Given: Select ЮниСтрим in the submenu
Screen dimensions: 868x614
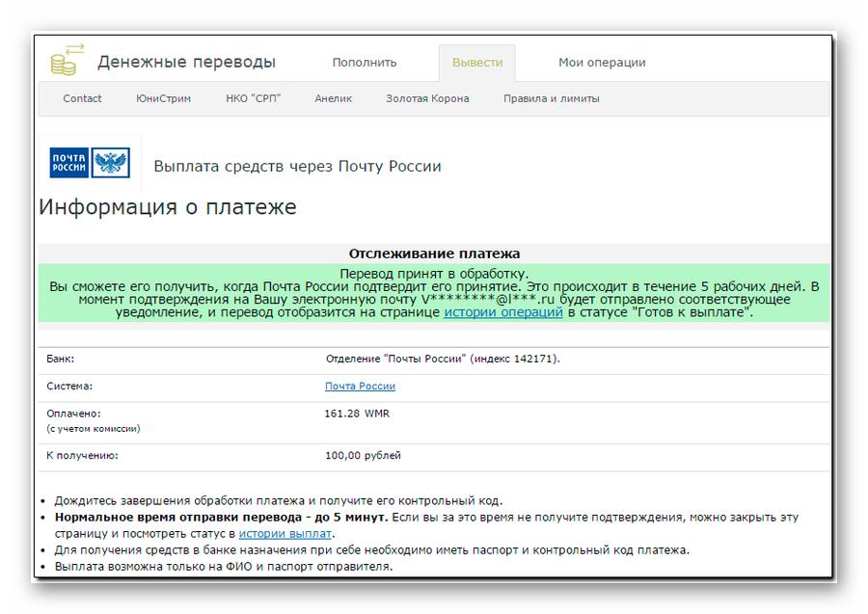Looking at the screenshot, I should [163, 98].
